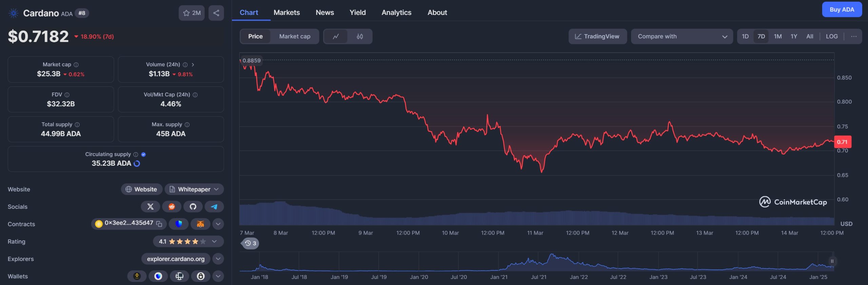Open the TradingView chart button
The height and width of the screenshot is (285, 868).
pos(597,37)
